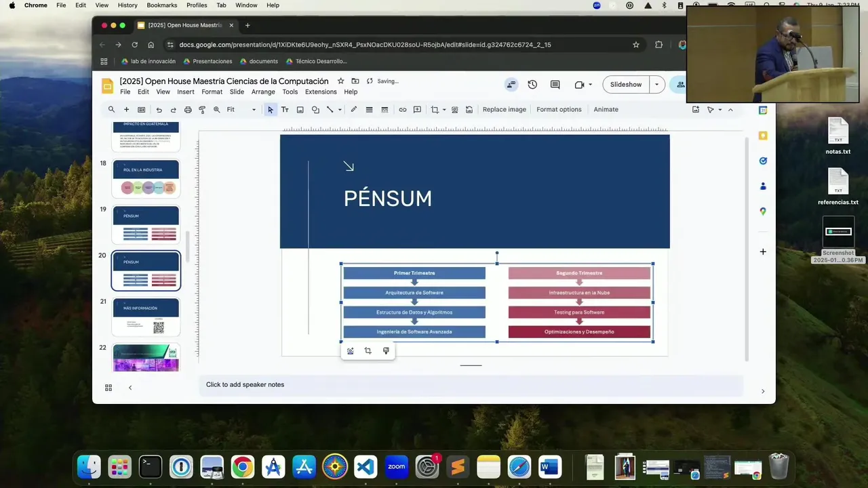This screenshot has width=868, height=488.
Task: Click the Slideshow button
Action: (625, 85)
